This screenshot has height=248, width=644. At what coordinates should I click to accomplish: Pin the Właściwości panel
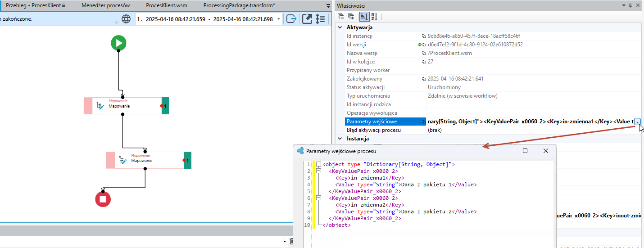(630, 5)
